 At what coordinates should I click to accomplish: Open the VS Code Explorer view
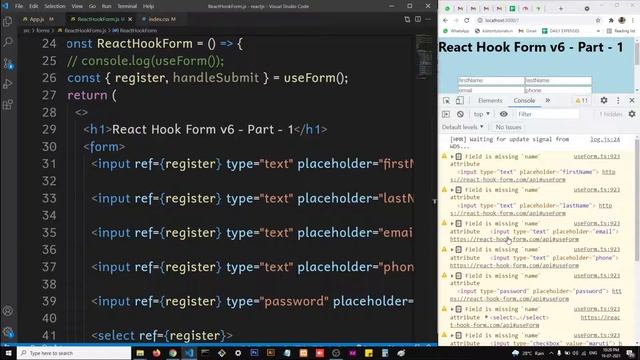tap(7, 22)
